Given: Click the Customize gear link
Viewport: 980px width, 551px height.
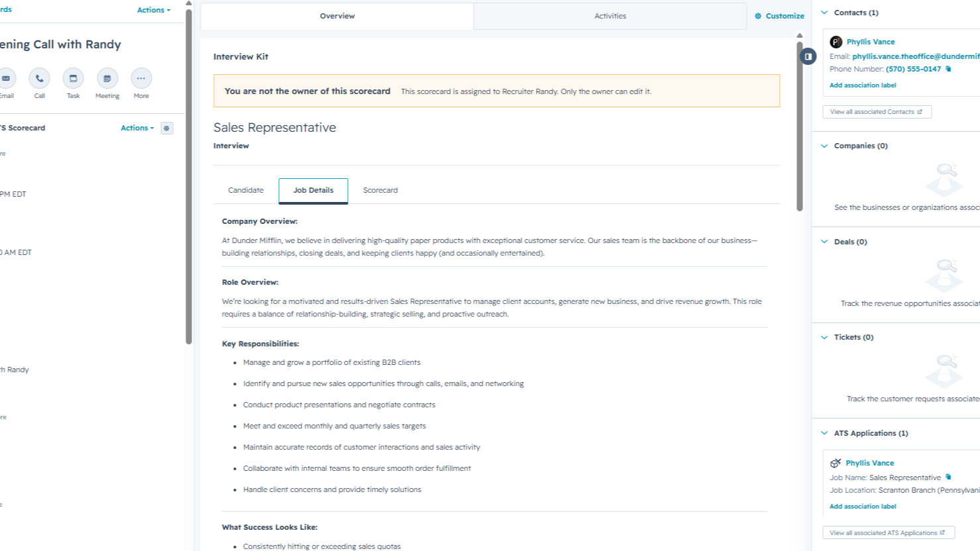Looking at the screenshot, I should (779, 16).
